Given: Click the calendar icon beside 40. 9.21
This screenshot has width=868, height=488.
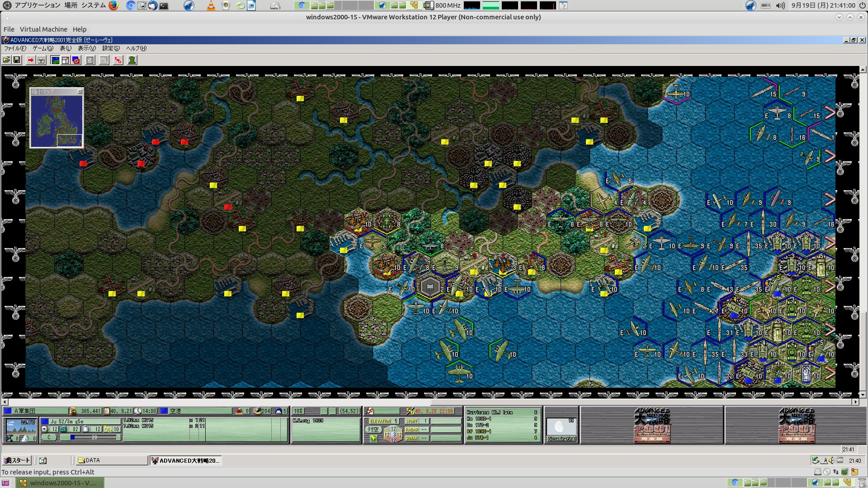Looking at the screenshot, I should [x=107, y=411].
